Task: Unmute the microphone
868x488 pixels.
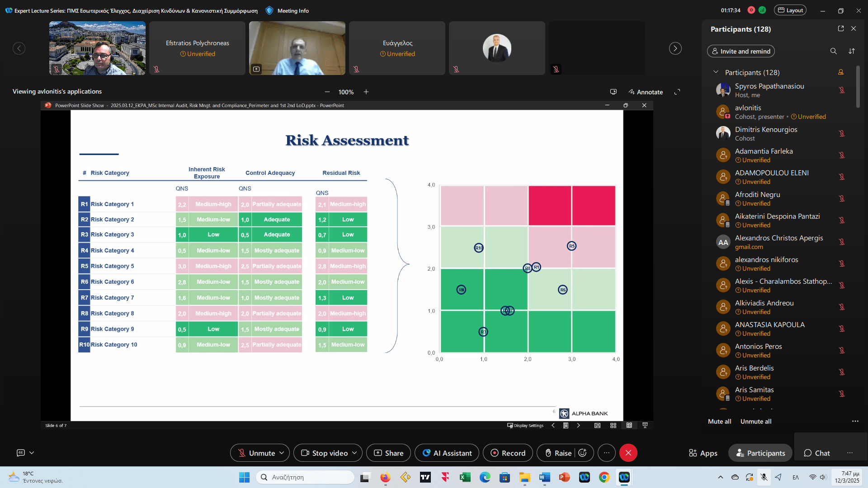Action: point(256,453)
